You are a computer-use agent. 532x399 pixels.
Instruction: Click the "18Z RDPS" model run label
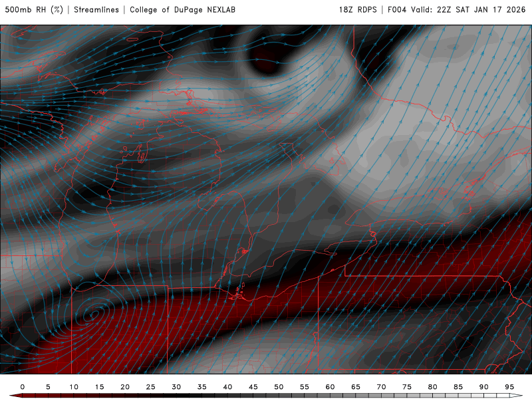click(x=358, y=10)
